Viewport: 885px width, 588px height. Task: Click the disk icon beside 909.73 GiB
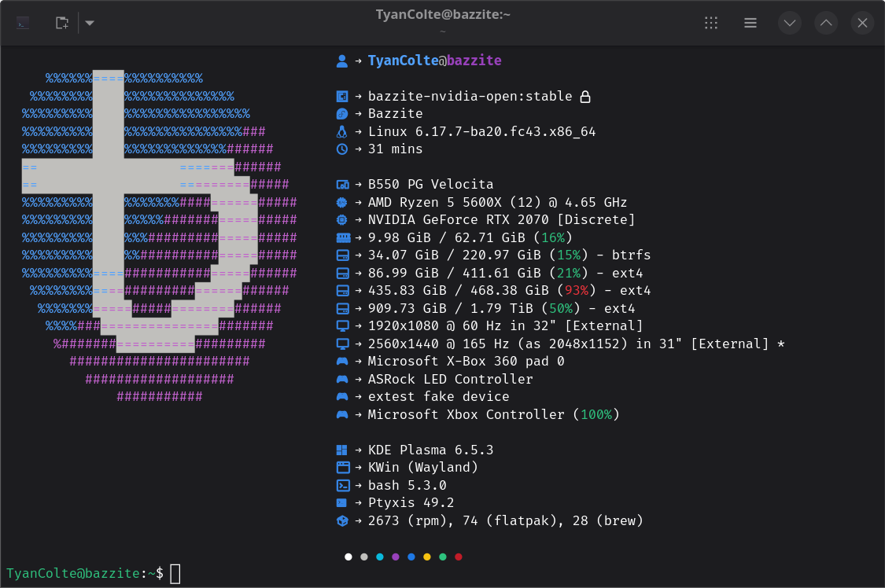point(343,309)
